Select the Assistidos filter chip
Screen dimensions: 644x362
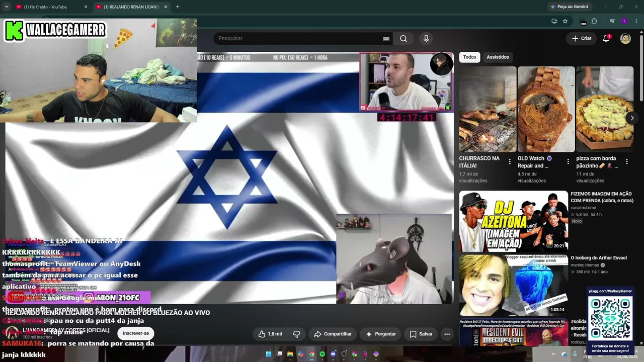tap(498, 57)
